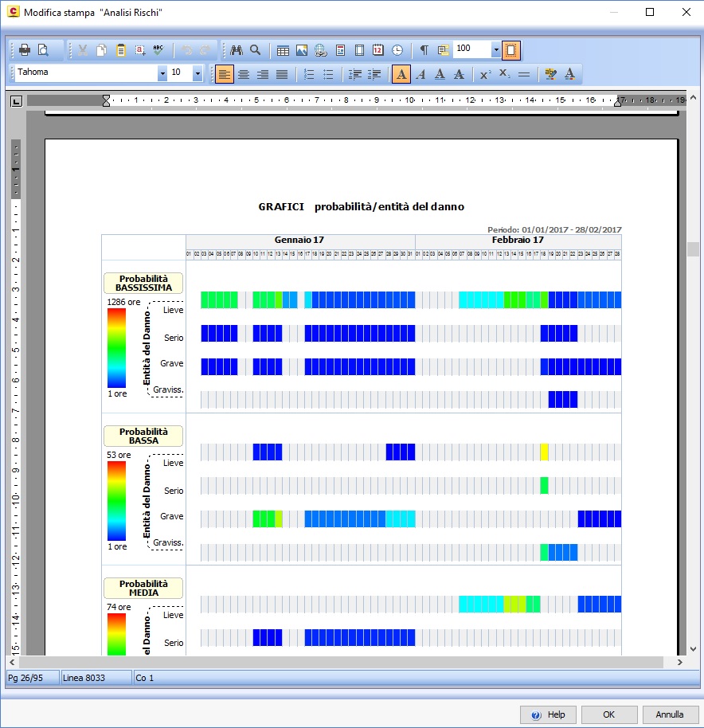704x728 pixels.
Task: Expand the zoom 100 percent dropdown
Action: [x=496, y=50]
